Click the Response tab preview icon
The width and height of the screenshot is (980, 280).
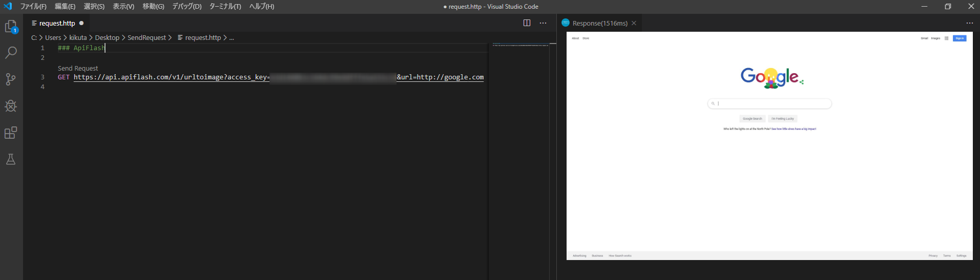566,23
